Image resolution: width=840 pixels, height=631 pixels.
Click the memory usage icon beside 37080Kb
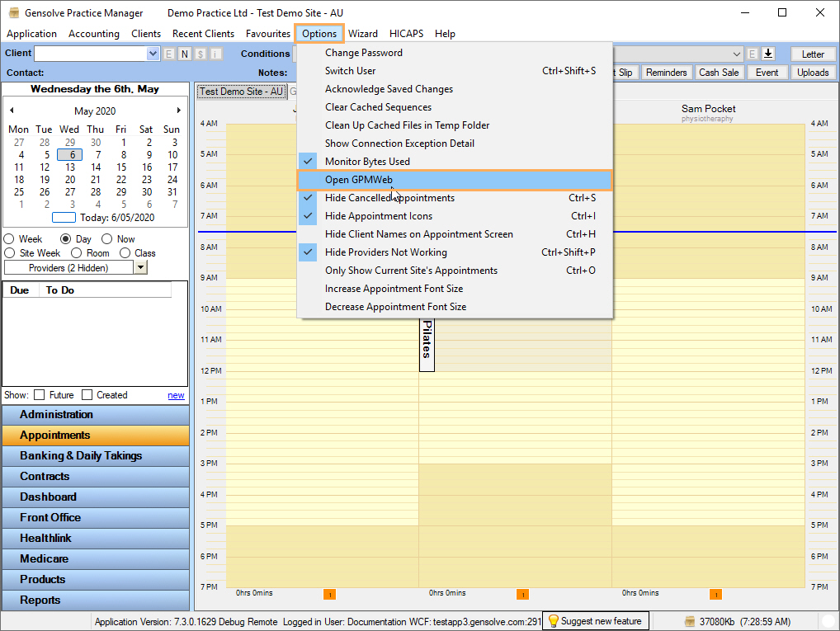pyautogui.click(x=690, y=621)
